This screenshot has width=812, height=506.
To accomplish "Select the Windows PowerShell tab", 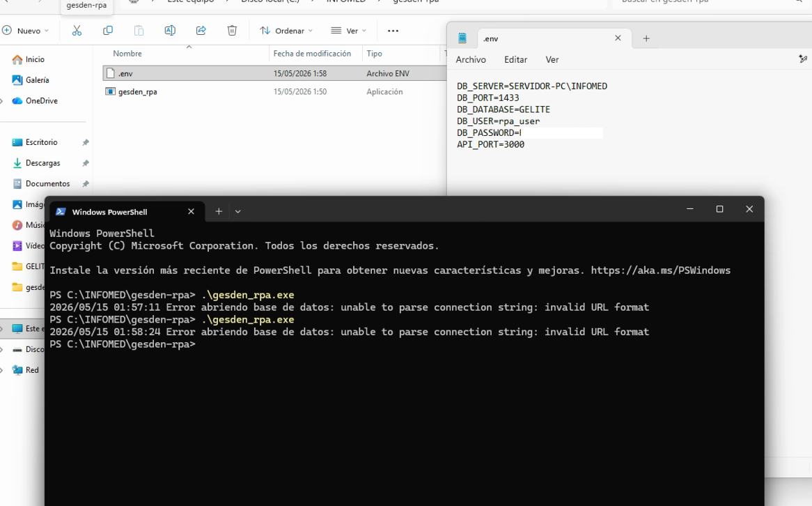I will tap(125, 211).
